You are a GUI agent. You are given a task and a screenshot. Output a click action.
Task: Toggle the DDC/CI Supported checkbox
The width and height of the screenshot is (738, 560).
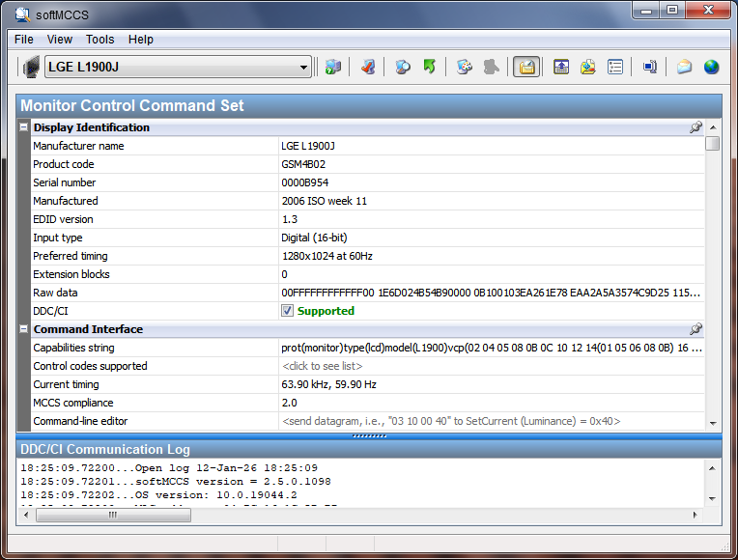[287, 311]
